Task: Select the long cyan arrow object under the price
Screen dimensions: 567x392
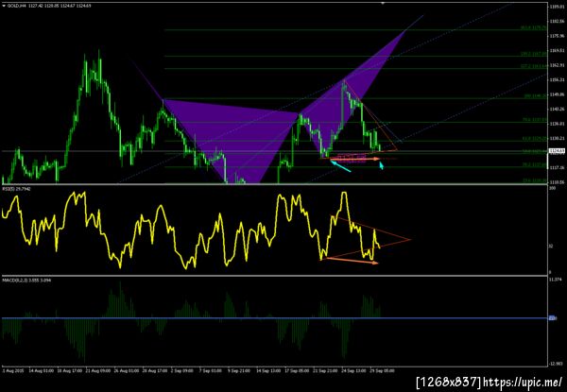Action: [x=340, y=166]
